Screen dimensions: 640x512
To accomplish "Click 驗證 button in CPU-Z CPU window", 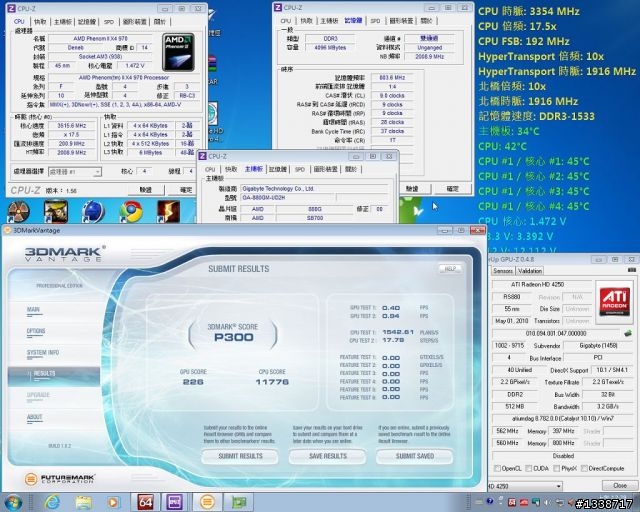I will pyautogui.click(x=145, y=190).
